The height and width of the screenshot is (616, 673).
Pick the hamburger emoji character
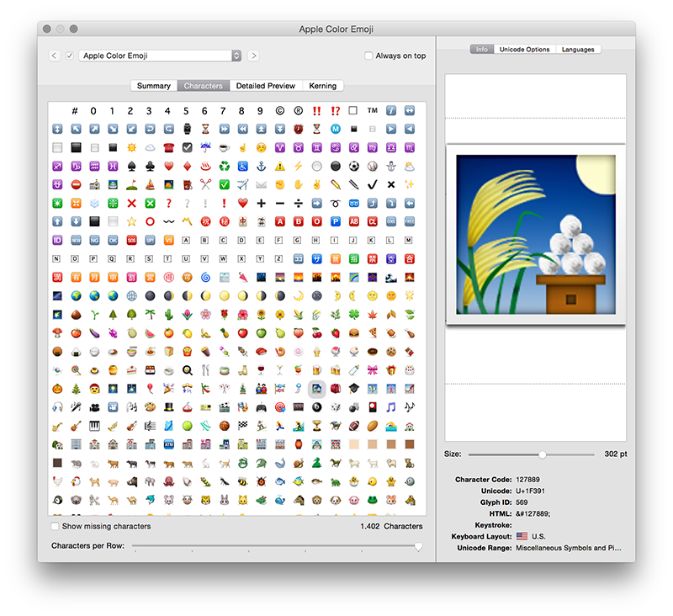tap(354, 332)
